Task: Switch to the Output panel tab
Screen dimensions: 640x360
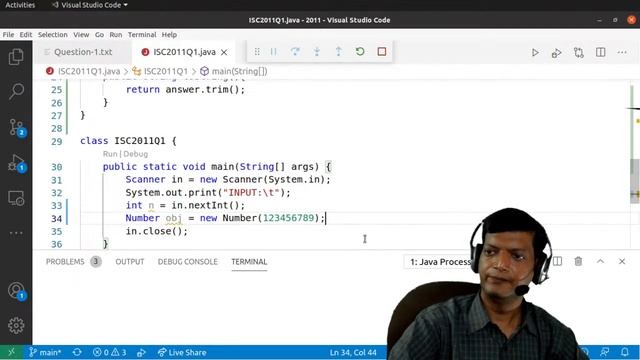Action: pos(130,262)
